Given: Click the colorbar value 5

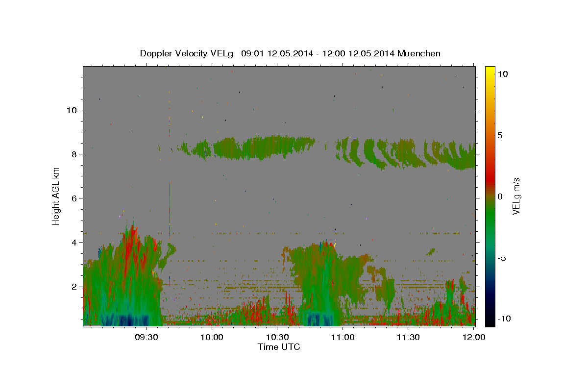Looking at the screenshot, I should 500,135.
